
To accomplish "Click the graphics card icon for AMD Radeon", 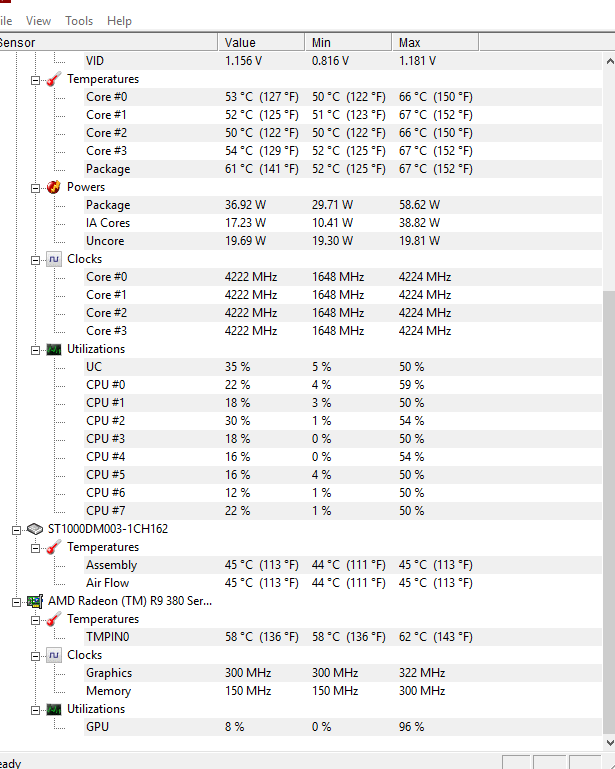I will (35, 601).
